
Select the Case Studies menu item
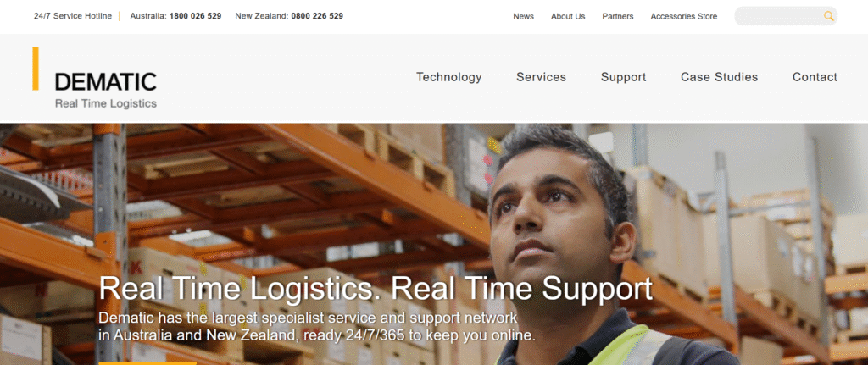719,77
